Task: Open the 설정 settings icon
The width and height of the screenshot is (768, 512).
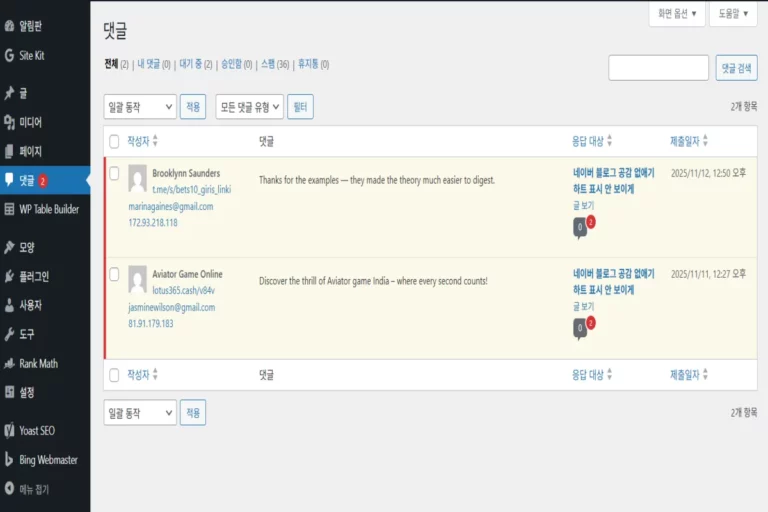Action: pos(9,392)
